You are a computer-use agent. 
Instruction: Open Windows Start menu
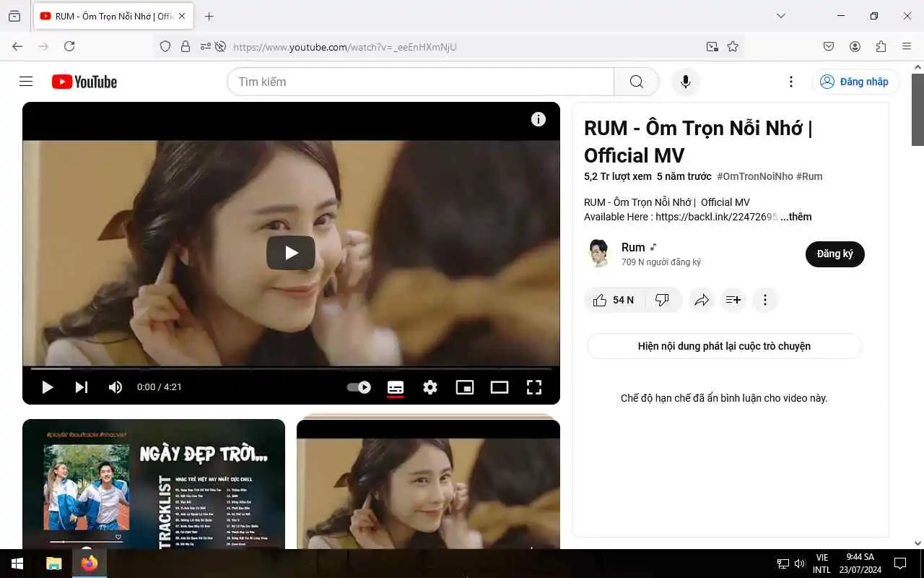[17, 564]
